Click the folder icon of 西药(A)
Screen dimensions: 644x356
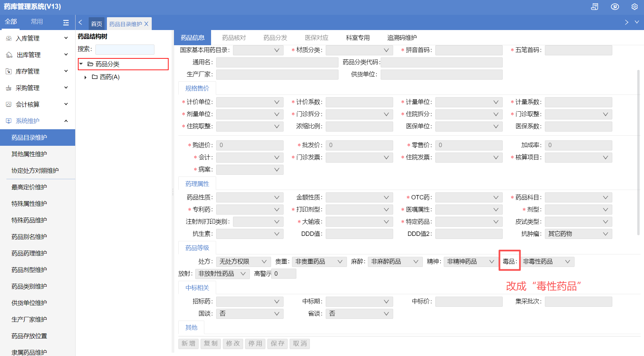coord(95,77)
